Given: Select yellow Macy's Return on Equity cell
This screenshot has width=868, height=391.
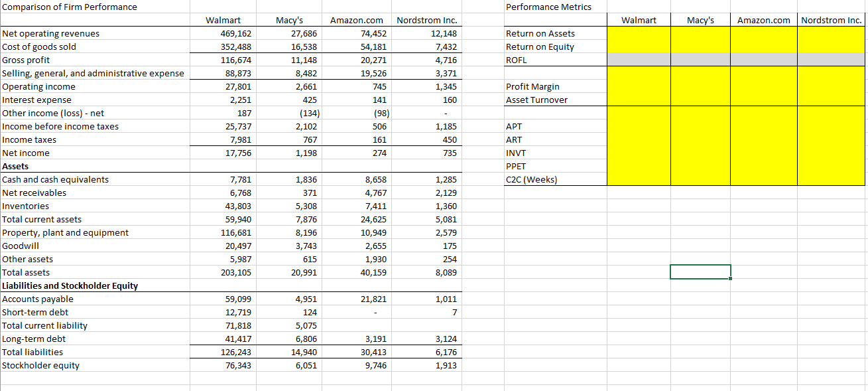Looking at the screenshot, I should pyautogui.click(x=700, y=46).
